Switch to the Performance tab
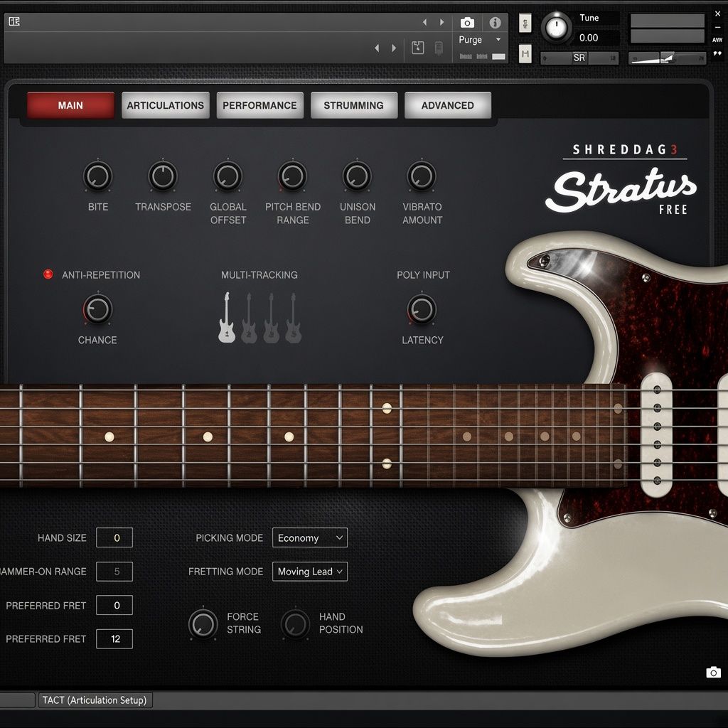This screenshot has width=728, height=728. point(259,105)
